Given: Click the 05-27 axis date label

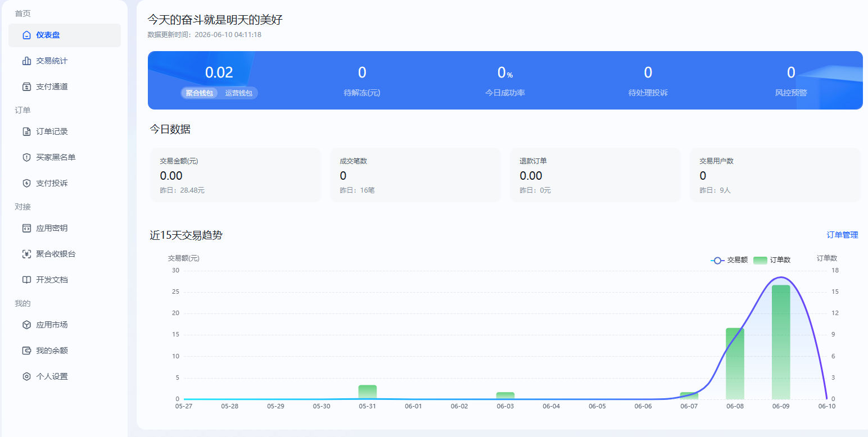Looking at the screenshot, I should click(x=184, y=406).
